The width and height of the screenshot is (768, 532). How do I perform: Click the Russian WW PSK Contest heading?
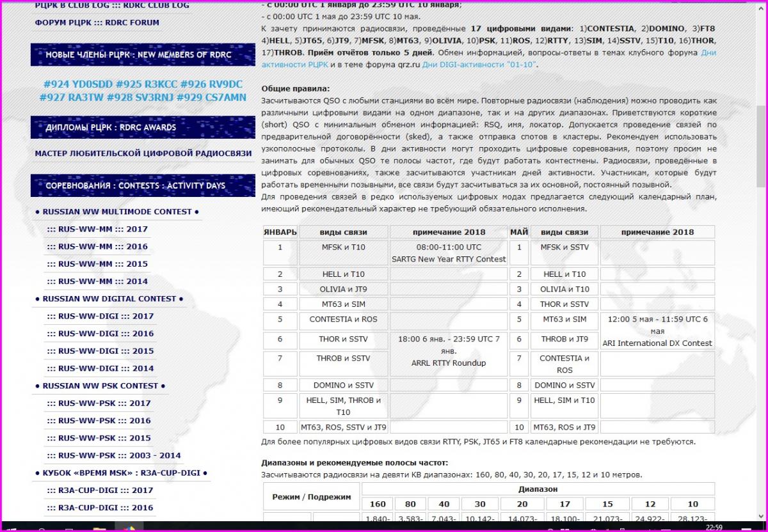[x=100, y=386]
